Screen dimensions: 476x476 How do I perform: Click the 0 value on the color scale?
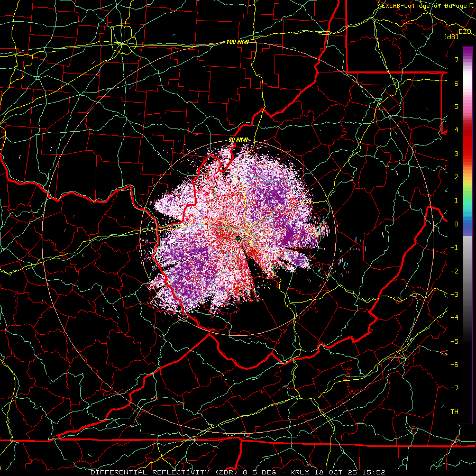click(456, 224)
